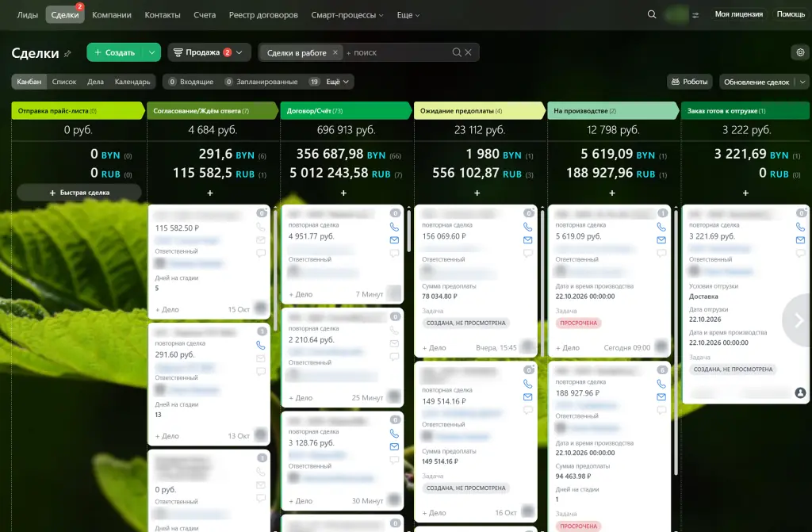Viewport: 812px width, 532px height.
Task: Click phone icon on 291.60 руб. card
Action: 260,345
